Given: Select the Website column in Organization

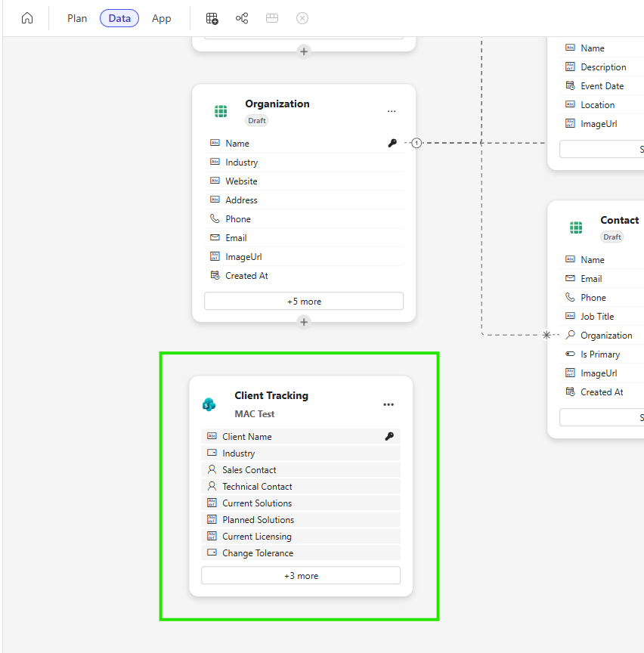Looking at the screenshot, I should pyautogui.click(x=304, y=181).
